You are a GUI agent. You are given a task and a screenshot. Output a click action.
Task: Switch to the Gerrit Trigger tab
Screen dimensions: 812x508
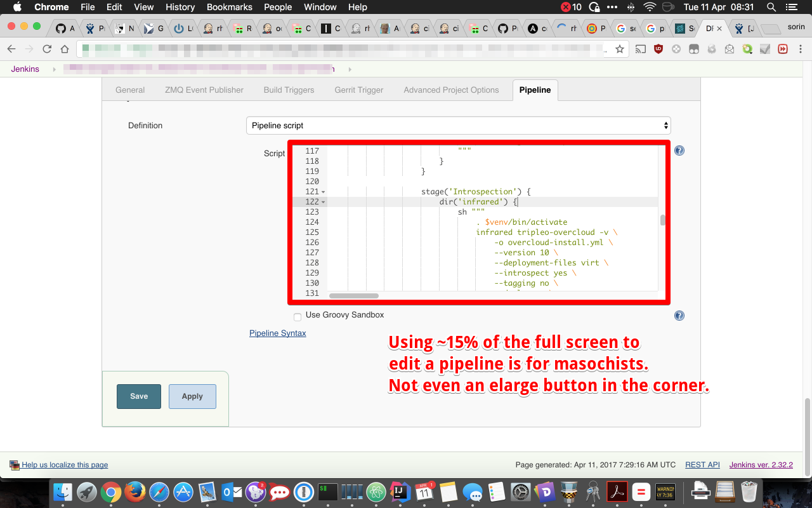tap(358, 90)
